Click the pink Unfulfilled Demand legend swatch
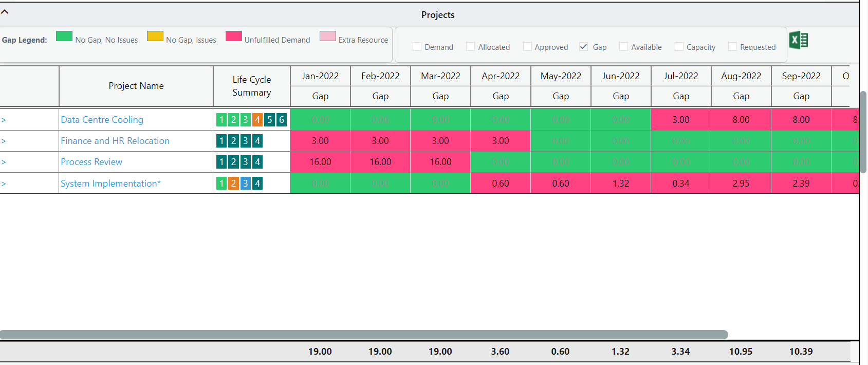This screenshot has height=365, width=868. [x=234, y=36]
